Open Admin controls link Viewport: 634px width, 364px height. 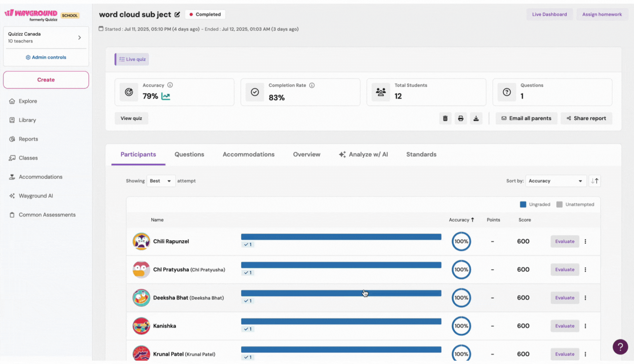46,58
